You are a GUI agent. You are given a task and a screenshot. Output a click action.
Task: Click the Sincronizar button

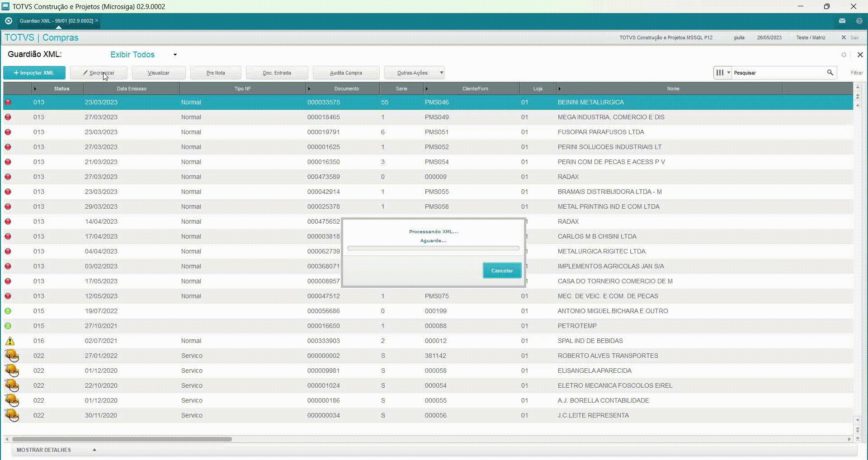(x=99, y=73)
